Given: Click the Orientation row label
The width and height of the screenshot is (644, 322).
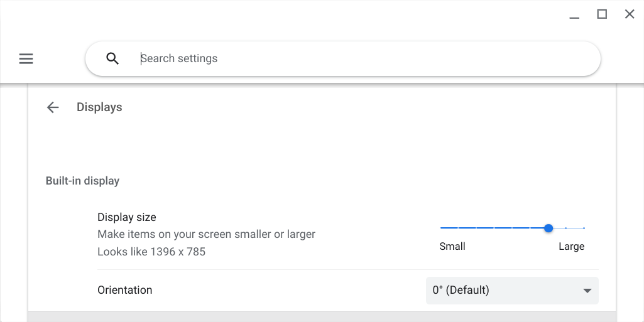Looking at the screenshot, I should pos(125,290).
